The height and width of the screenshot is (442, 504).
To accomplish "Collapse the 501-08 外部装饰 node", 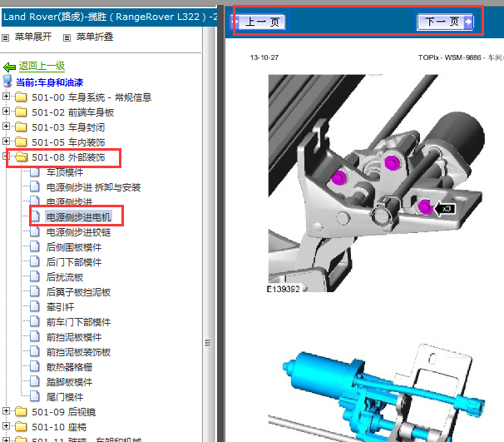I will coord(4,156).
